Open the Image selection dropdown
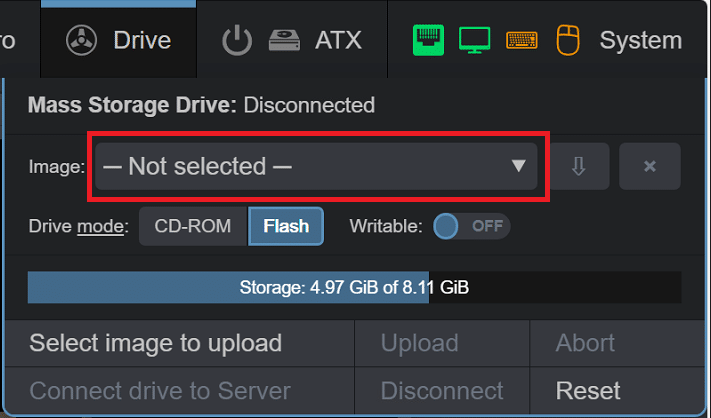711x418 pixels. click(316, 166)
